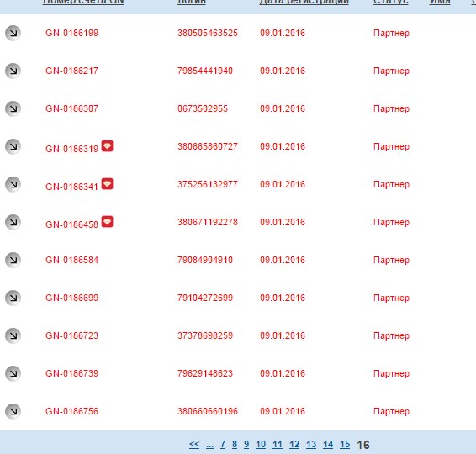Go to page 14
The width and height of the screenshot is (476, 454).
pyautogui.click(x=328, y=445)
